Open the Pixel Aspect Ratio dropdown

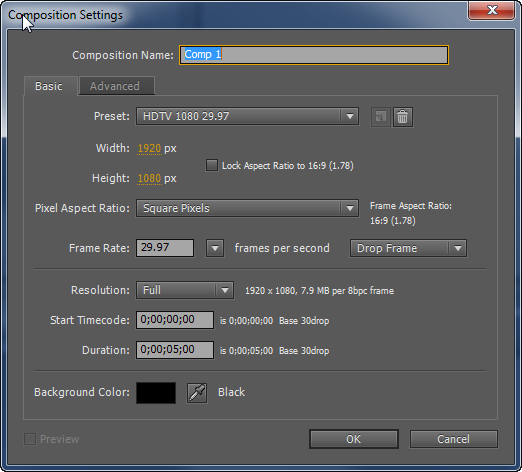pyautogui.click(x=247, y=208)
